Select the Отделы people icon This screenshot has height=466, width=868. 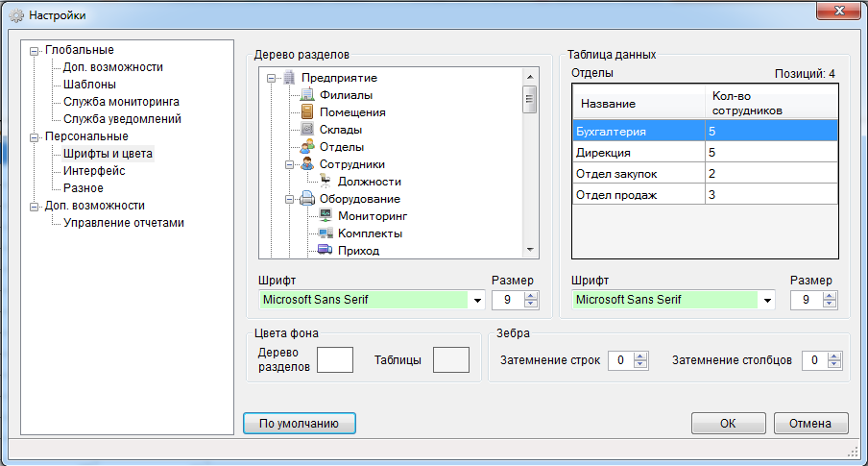coord(307,147)
